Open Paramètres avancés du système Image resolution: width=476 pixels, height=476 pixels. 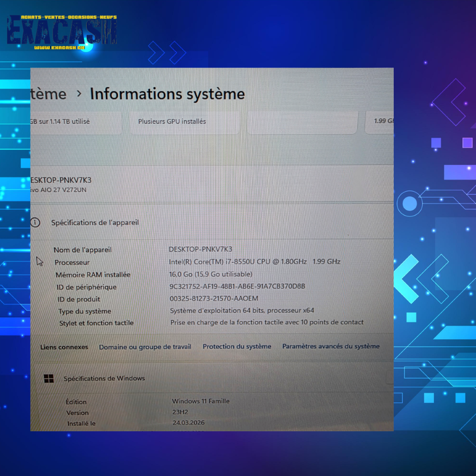331,346
